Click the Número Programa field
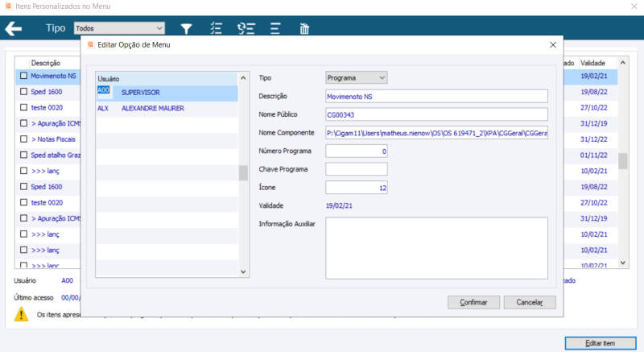Screen dimensions: 644x352 point(356,151)
